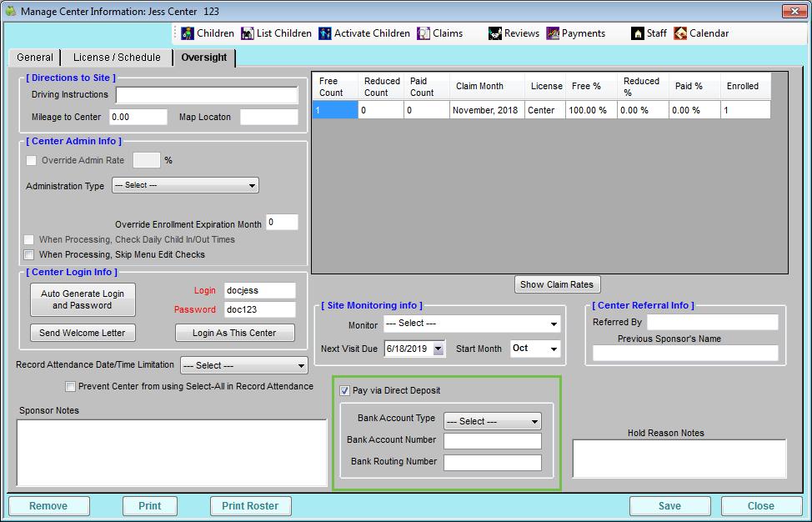Click the Map Location field

pos(268,117)
